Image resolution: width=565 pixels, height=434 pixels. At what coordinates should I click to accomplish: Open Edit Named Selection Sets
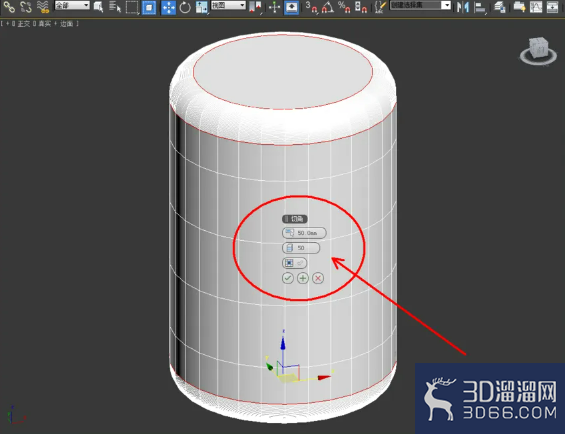pos(380,7)
